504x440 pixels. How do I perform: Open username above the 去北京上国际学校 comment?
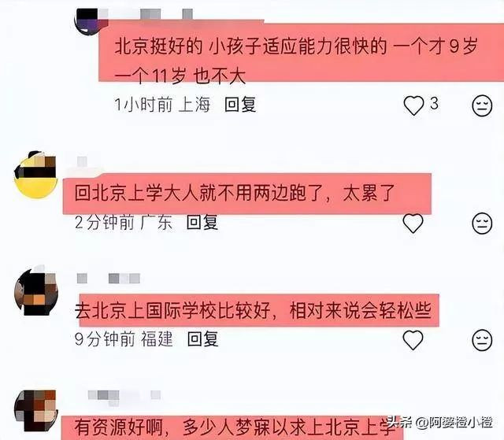click(109, 278)
